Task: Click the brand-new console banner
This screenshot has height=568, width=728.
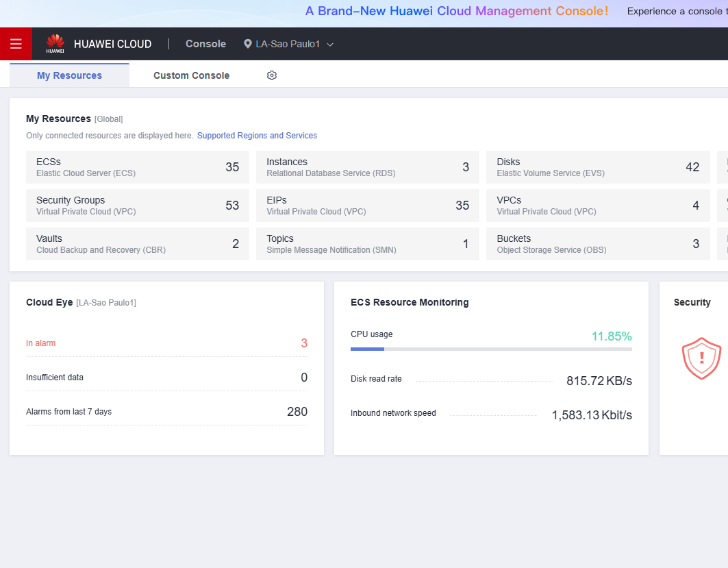Action: [x=457, y=11]
